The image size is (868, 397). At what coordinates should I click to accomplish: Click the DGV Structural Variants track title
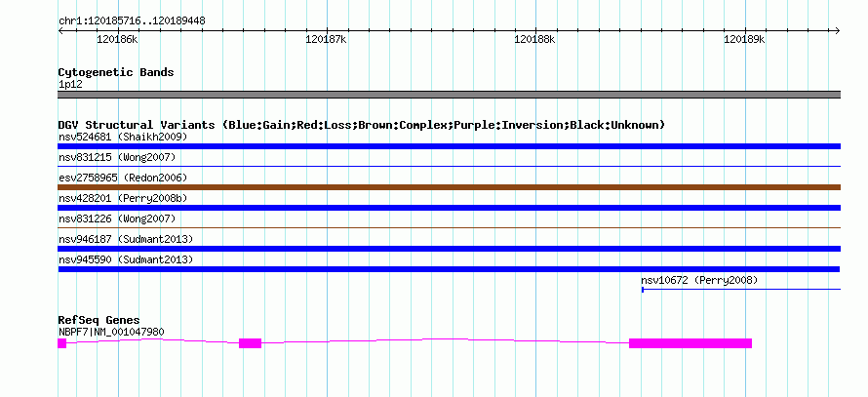click(362, 125)
